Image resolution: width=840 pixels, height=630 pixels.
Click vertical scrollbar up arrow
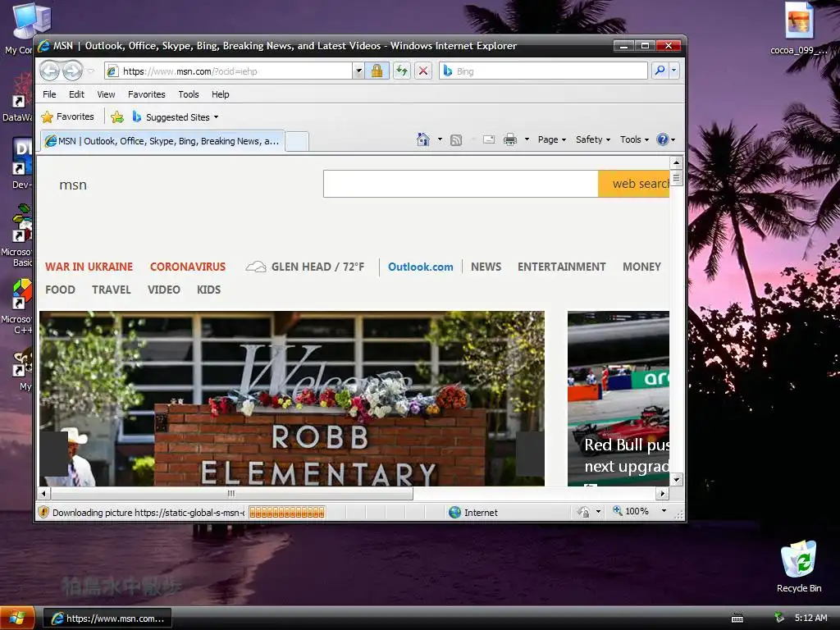[677, 162]
